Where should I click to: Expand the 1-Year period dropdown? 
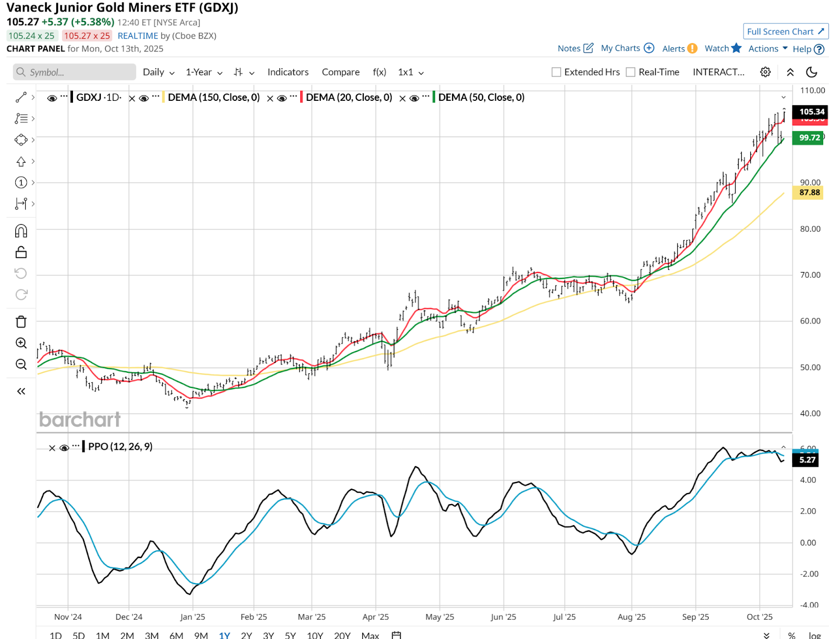[x=204, y=72]
